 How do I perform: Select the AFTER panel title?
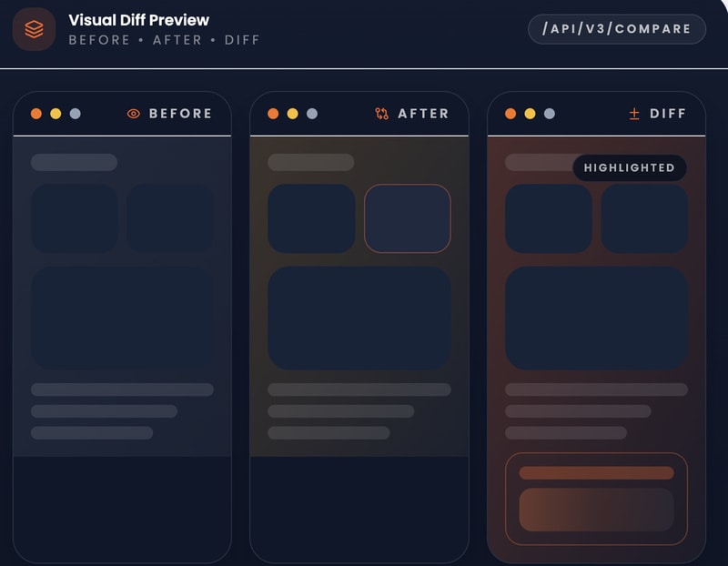click(423, 114)
